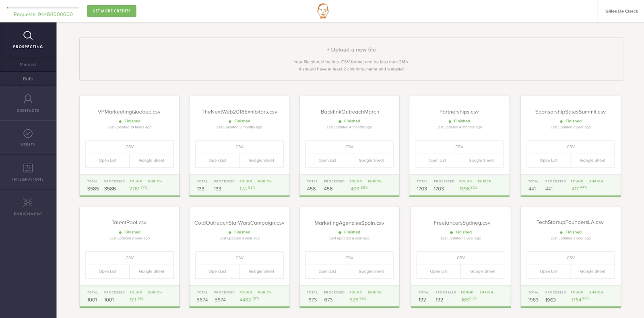Open List for TheNextWeb2018Exhibitors.csv

click(x=217, y=161)
